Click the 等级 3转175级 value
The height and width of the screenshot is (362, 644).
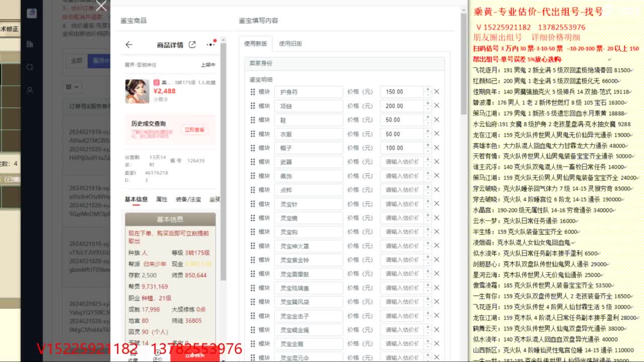[x=197, y=253]
